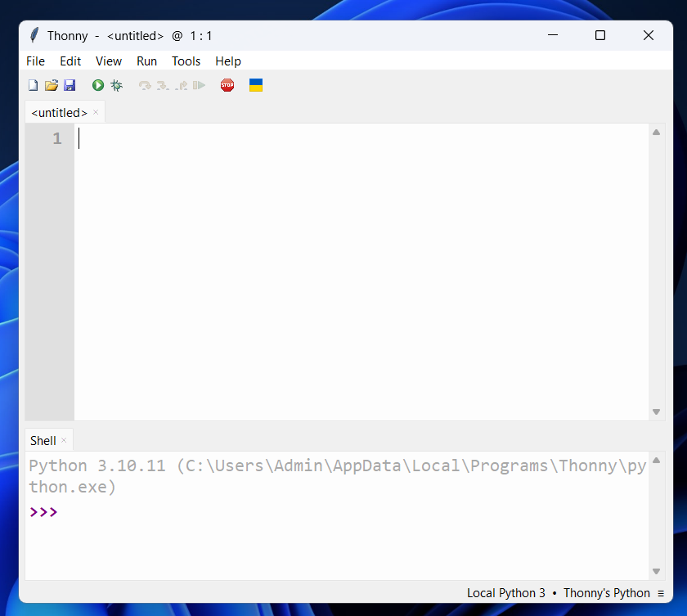Open a file using folder icon

coord(52,85)
